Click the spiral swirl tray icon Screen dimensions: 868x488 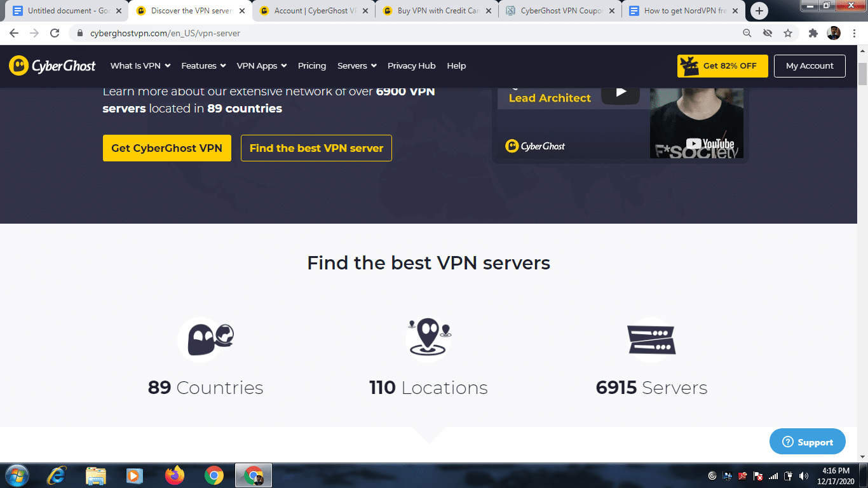click(x=712, y=475)
